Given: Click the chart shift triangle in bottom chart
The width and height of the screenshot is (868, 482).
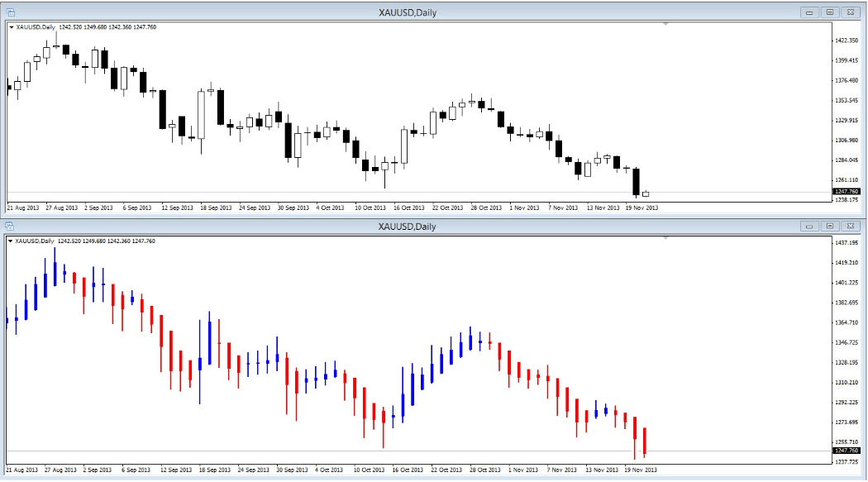Looking at the screenshot, I should pyautogui.click(x=665, y=238).
